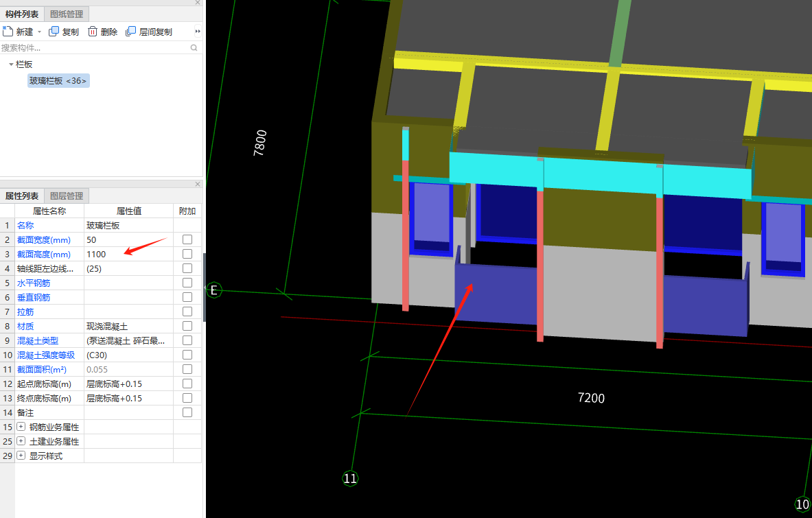812x518 pixels.
Task: Click the 材质 value 现浇混凝土
Action: [x=107, y=327]
